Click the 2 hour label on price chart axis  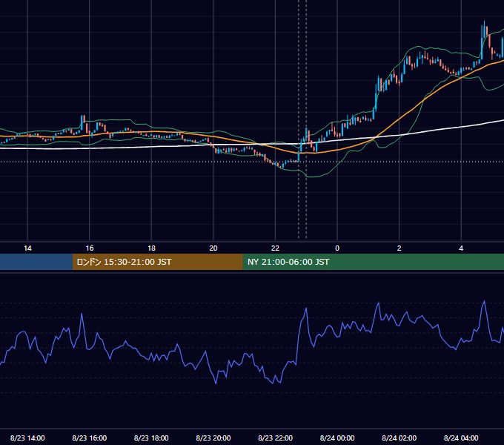399,248
